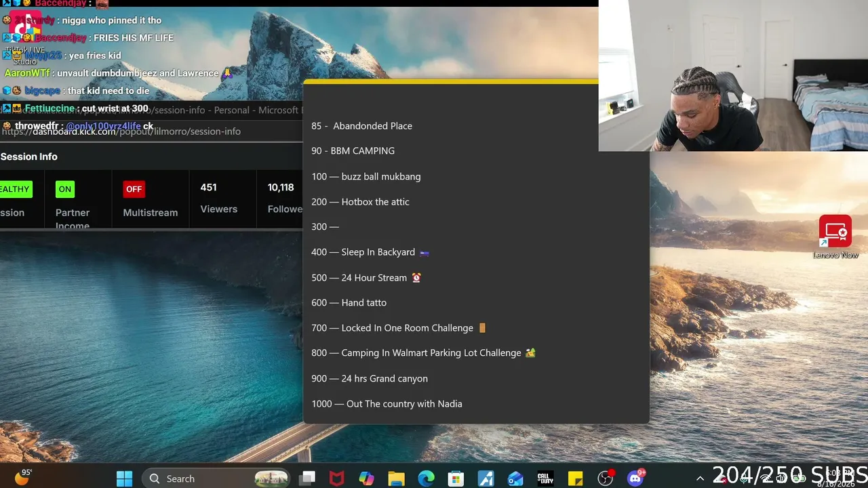Click the taskbar Search box
This screenshot has width=868, height=488.
(x=216, y=479)
